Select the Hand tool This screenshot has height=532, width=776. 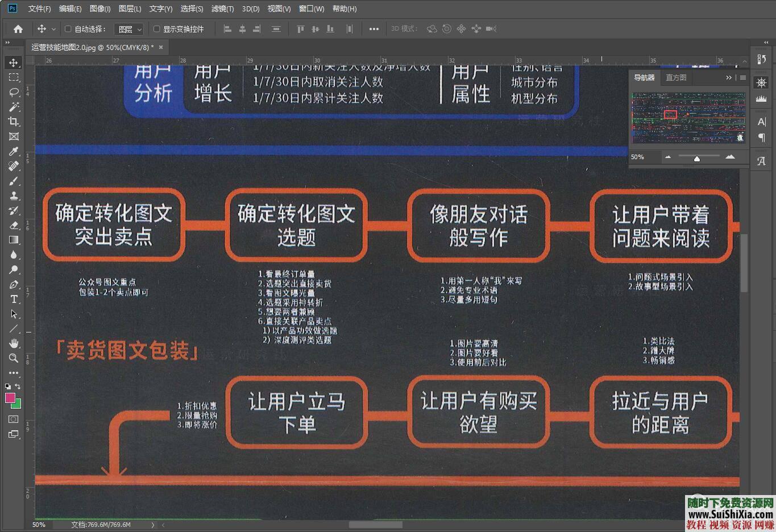[x=14, y=343]
